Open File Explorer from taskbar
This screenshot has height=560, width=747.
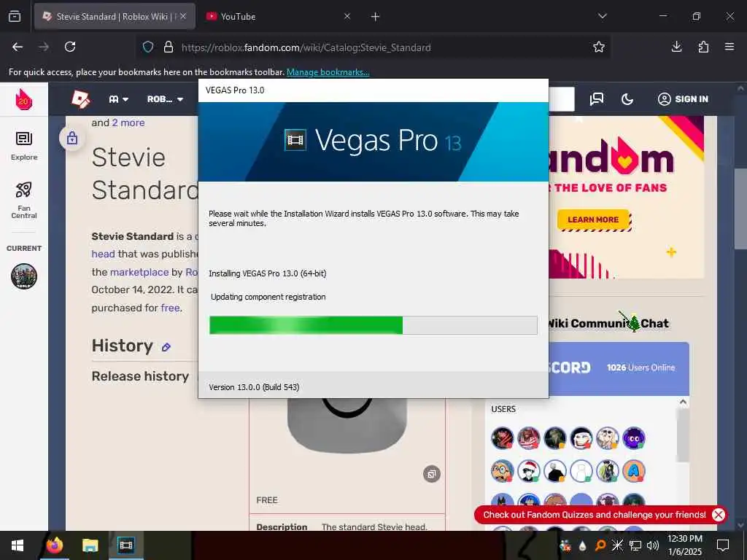pos(90,545)
